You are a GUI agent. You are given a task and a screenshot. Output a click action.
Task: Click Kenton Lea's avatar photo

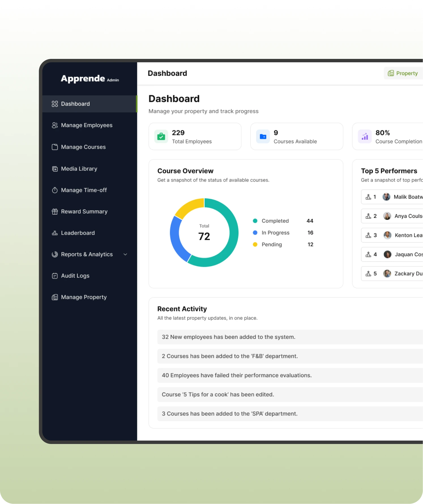(387, 235)
